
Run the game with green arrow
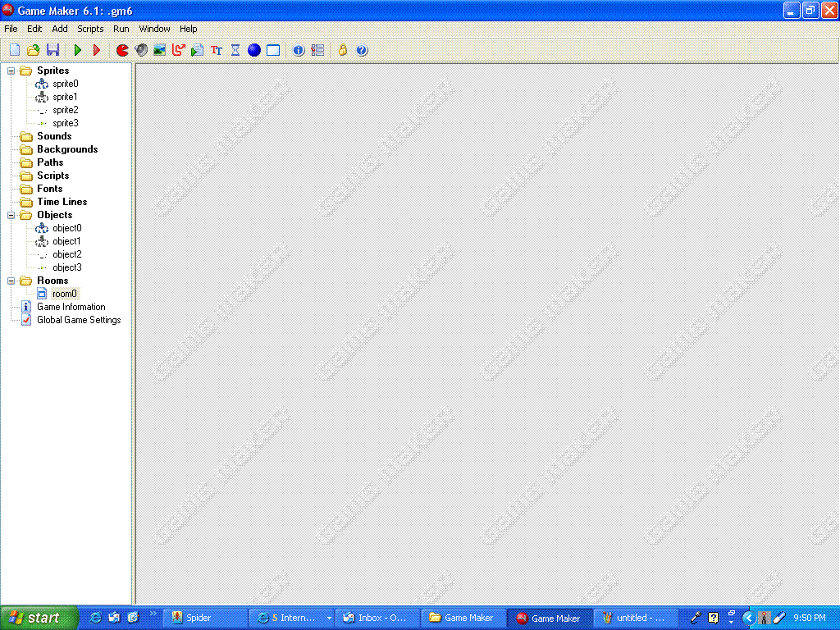[78, 50]
